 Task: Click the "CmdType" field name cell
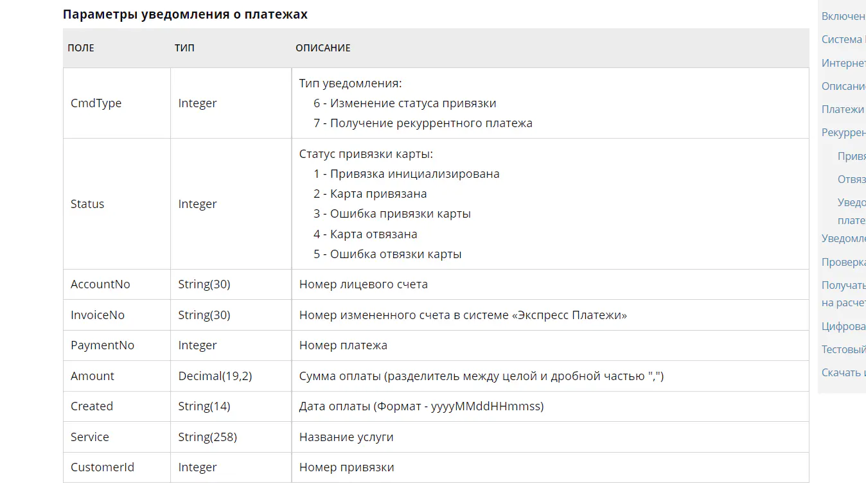click(96, 103)
